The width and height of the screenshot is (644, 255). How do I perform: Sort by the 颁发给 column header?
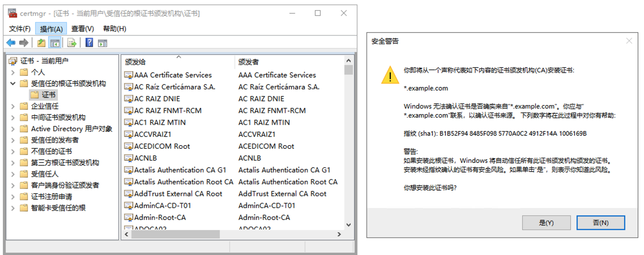click(136, 62)
